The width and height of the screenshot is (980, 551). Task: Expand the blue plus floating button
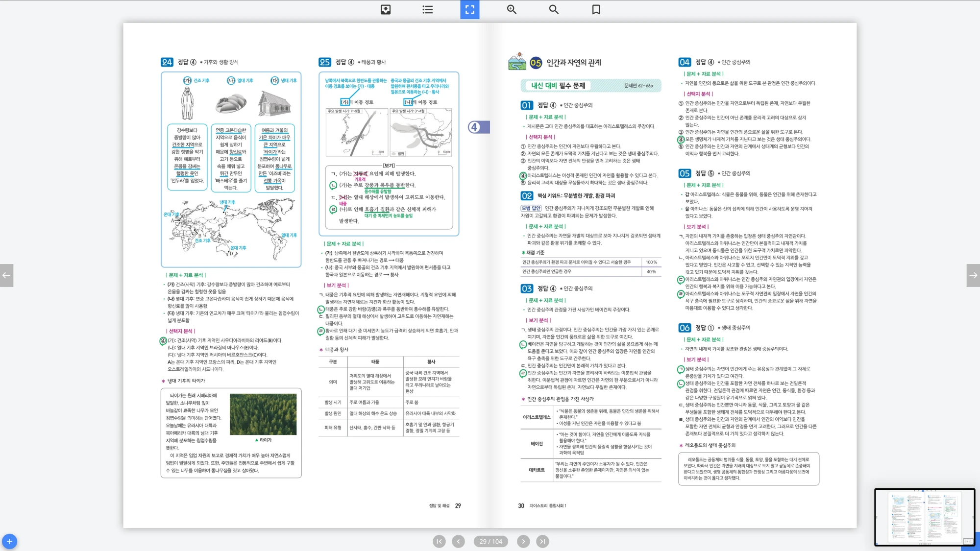pyautogui.click(x=9, y=541)
